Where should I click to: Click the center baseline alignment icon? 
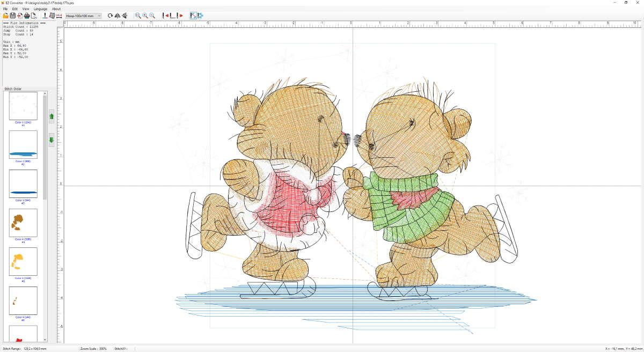173,16
